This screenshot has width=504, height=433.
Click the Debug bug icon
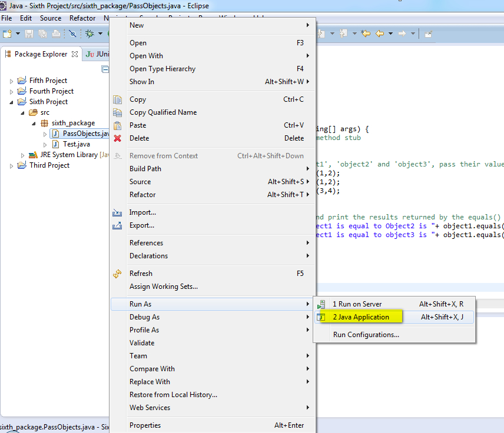89,34
